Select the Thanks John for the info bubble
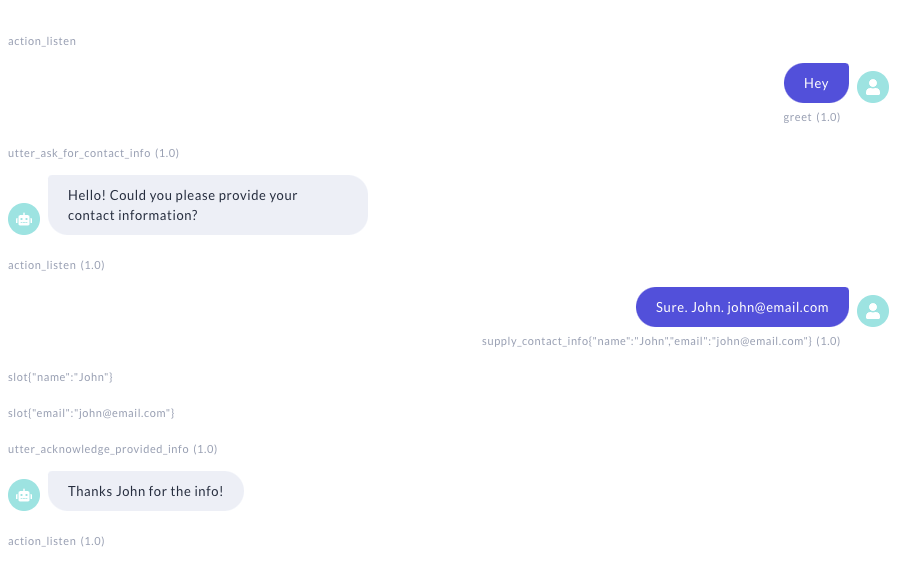The height and width of the screenshot is (572, 898). click(146, 491)
